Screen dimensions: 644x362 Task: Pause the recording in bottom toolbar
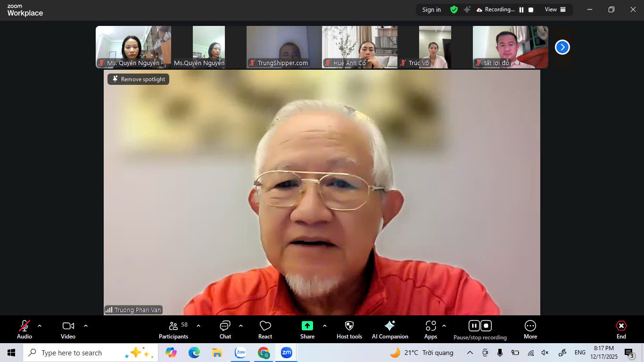(474, 326)
